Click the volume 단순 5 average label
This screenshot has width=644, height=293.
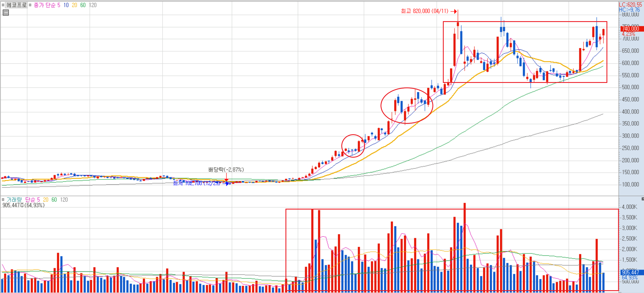click(32, 200)
